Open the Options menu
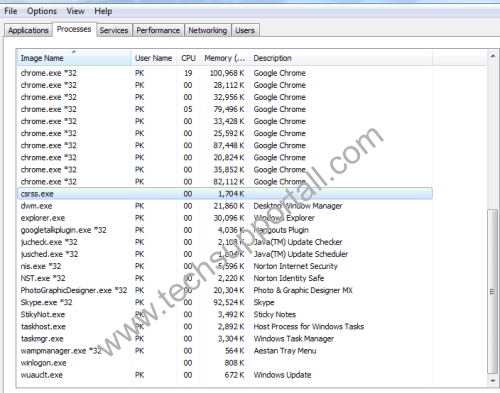 [42, 11]
